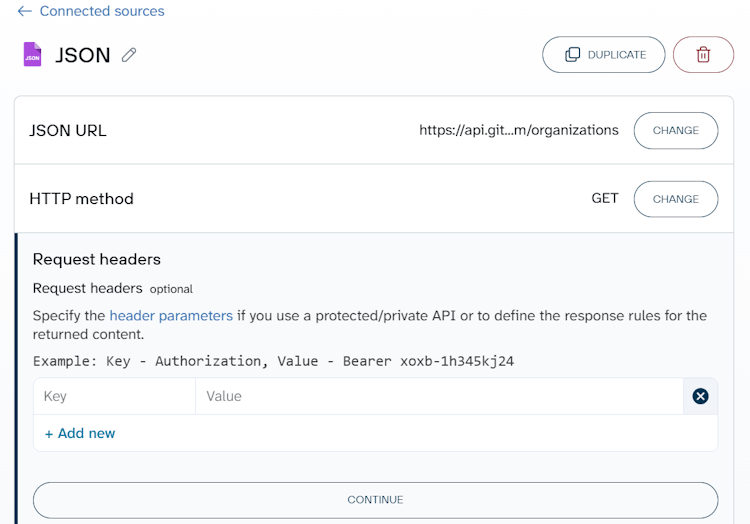Edit the JSON source name pencil icon
The image size is (750, 524).
[129, 55]
